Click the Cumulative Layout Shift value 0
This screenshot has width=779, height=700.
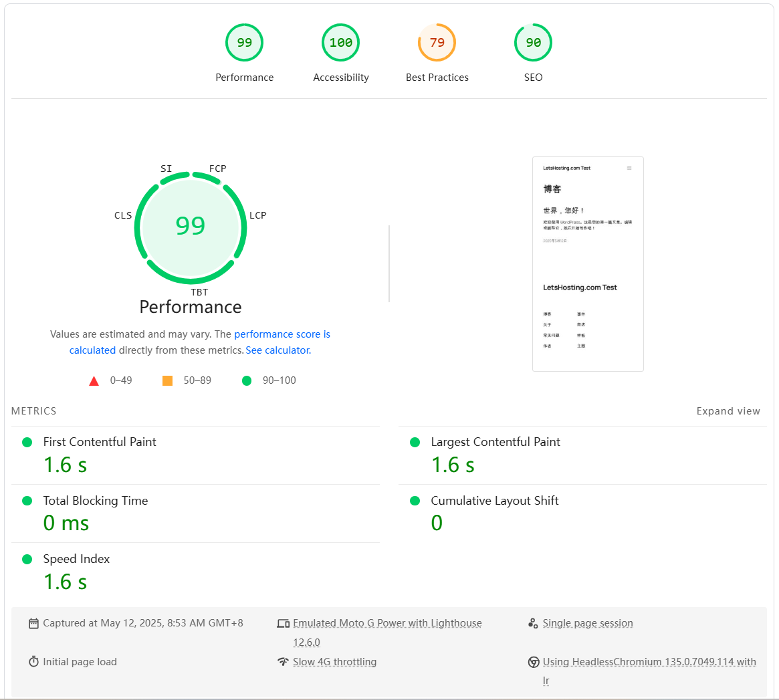437,523
